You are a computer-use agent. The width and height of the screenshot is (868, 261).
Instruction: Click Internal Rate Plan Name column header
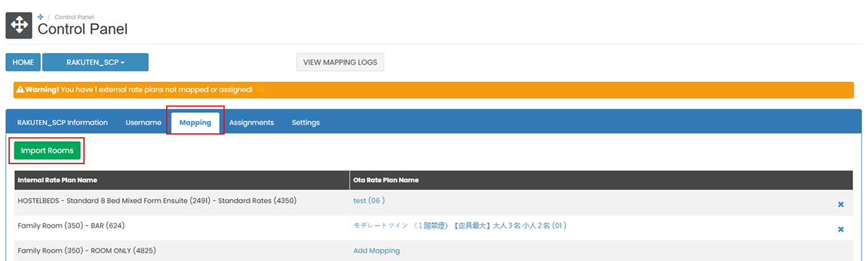coord(57,180)
